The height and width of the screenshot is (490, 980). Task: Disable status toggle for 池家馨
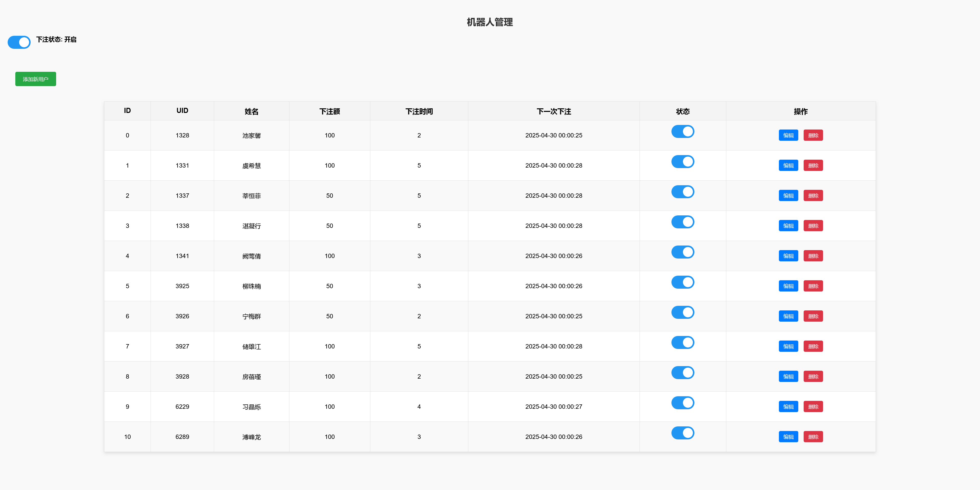pyautogui.click(x=682, y=132)
